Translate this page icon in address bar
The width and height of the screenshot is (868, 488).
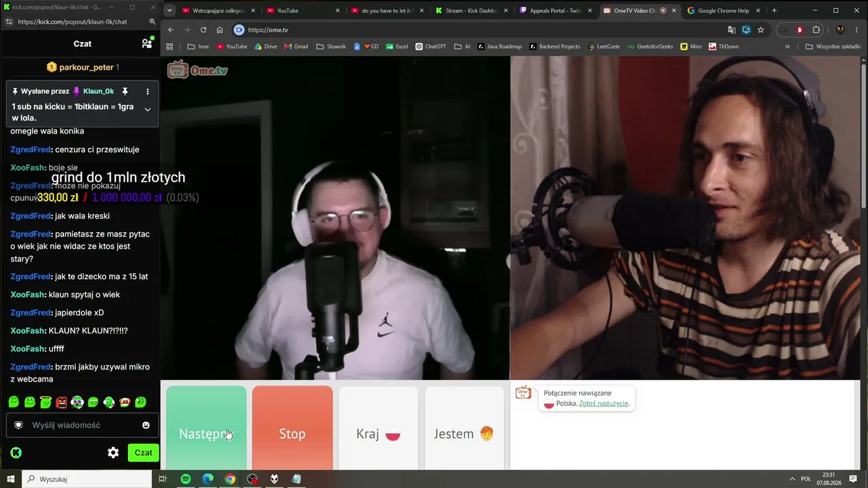coord(732,30)
